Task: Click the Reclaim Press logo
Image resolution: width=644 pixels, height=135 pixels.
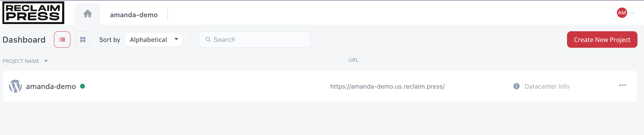Action: click(33, 13)
